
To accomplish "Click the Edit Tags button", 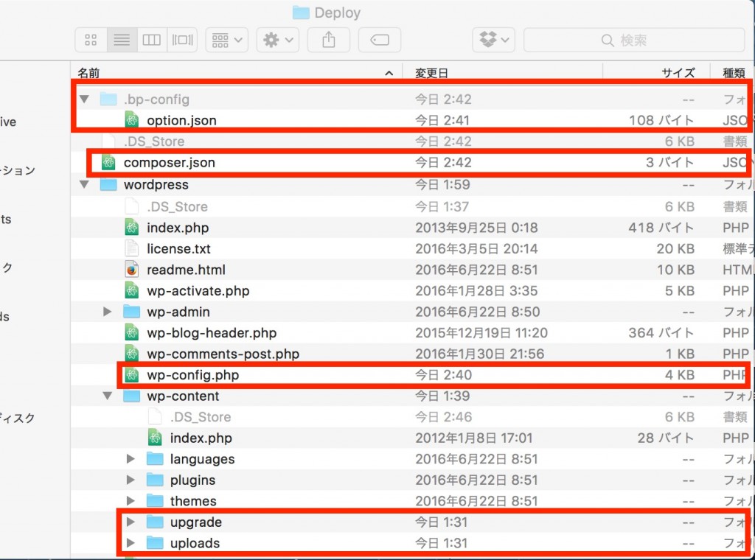I will [379, 40].
